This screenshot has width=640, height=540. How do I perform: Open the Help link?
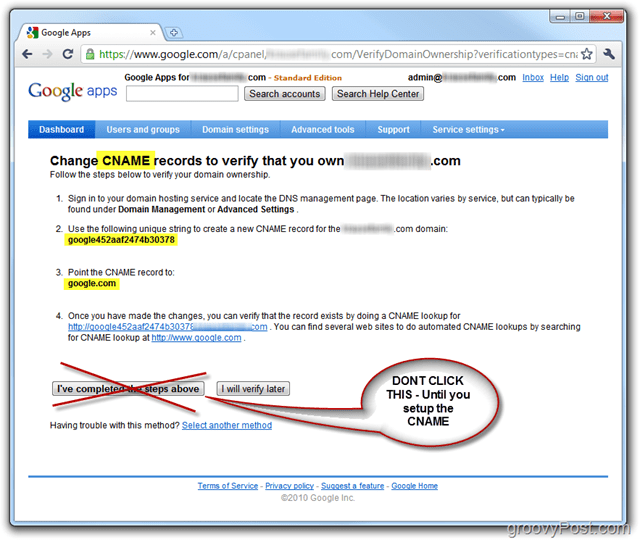coord(559,78)
